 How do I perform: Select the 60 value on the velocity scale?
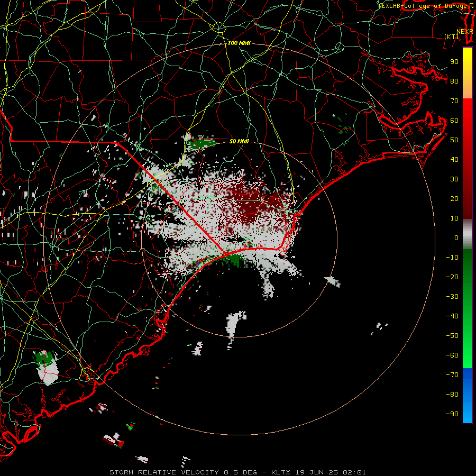(454, 121)
